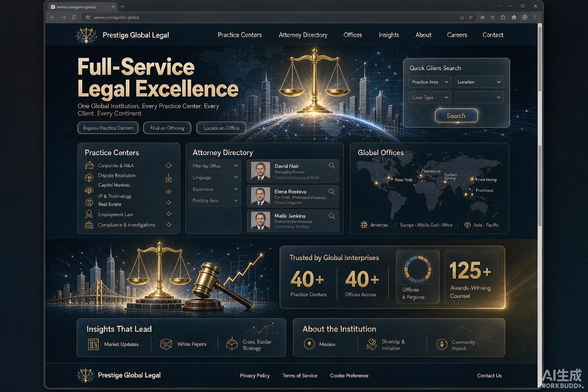Click the Compliance & Investigations icon
The width and height of the screenshot is (588, 392).
[89, 225]
